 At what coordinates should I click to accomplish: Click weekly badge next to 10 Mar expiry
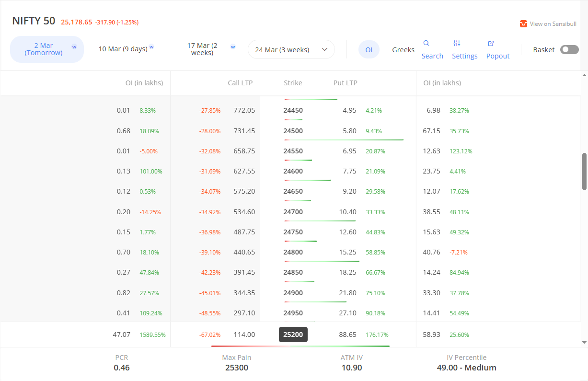tap(151, 47)
